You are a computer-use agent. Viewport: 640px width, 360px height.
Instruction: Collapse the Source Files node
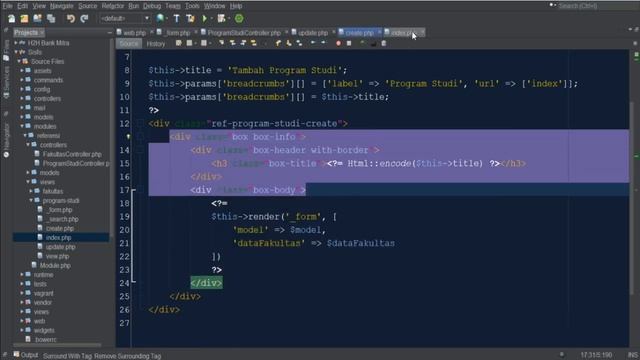click(19, 61)
